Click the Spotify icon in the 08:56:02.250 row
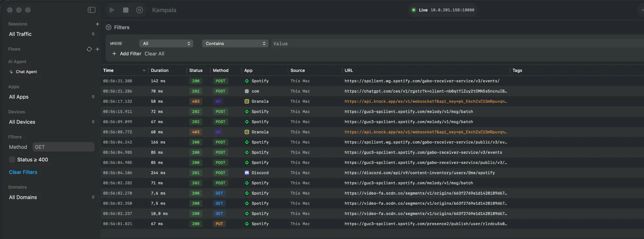 click(x=247, y=203)
